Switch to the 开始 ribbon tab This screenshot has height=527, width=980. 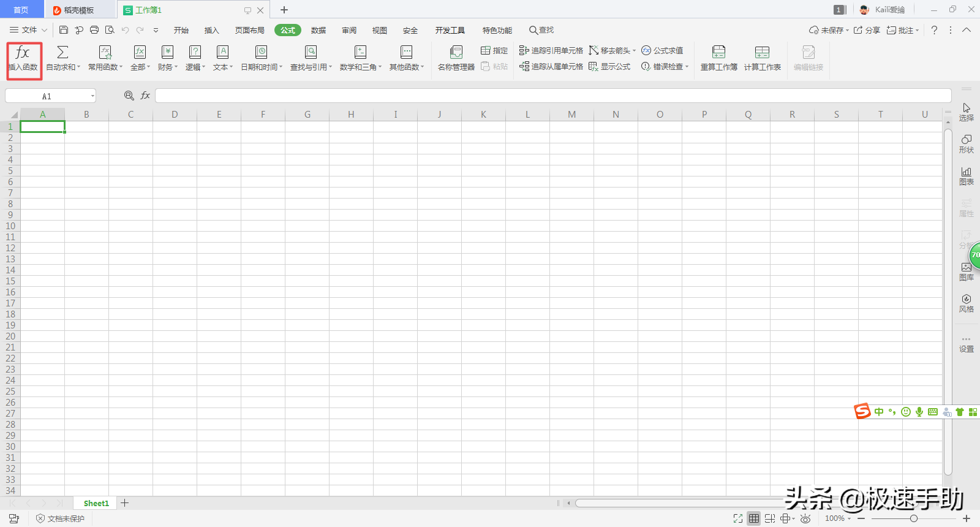[x=181, y=30]
